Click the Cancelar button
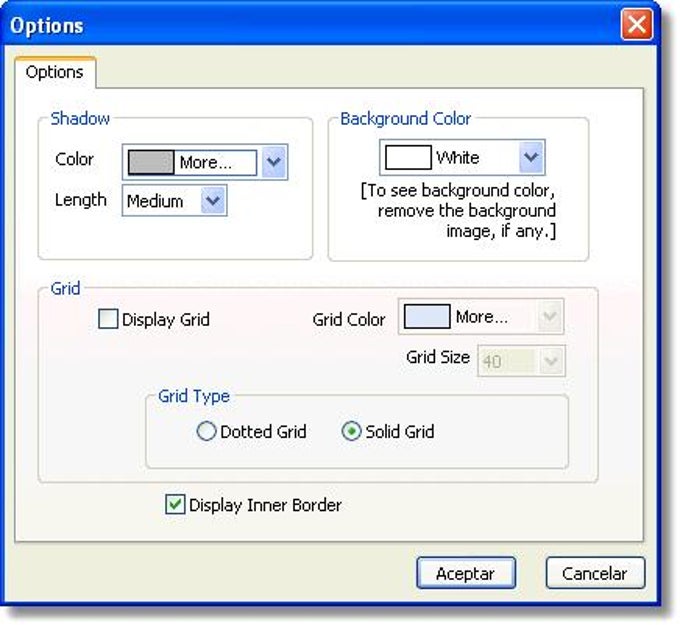The image size is (680, 625). tap(595, 573)
